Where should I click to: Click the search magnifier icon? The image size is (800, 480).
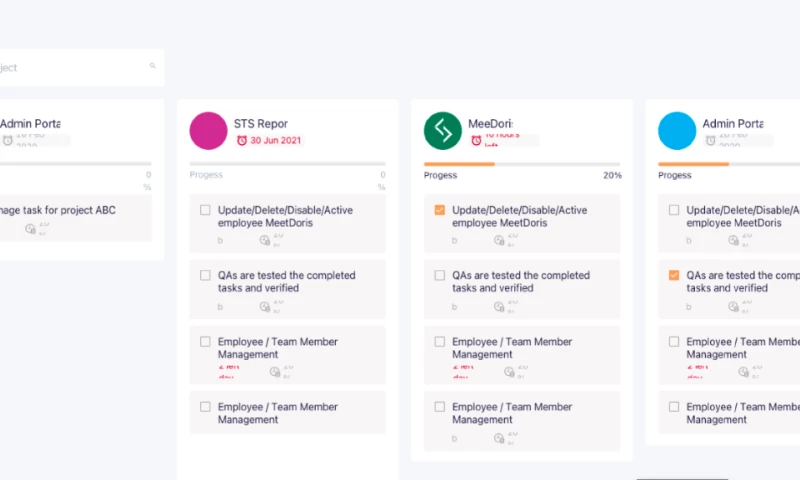[153, 66]
